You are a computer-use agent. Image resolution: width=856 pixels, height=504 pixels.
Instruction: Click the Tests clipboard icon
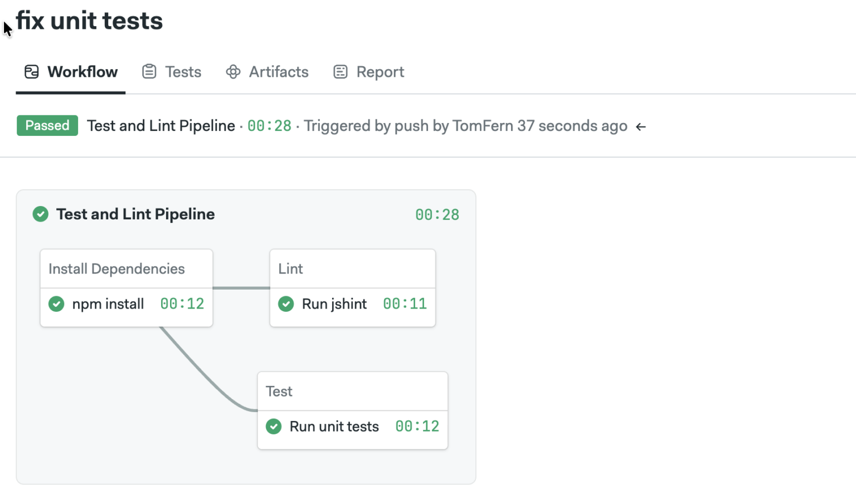tap(149, 72)
